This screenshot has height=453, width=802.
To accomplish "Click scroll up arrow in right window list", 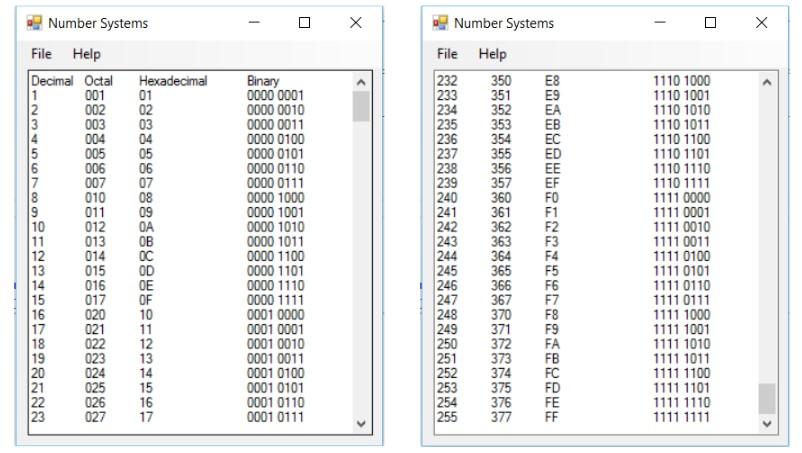I will (x=767, y=82).
